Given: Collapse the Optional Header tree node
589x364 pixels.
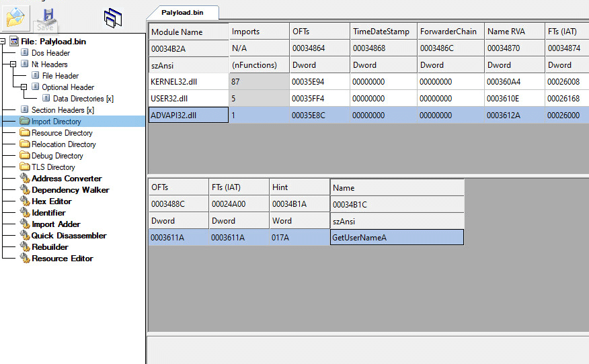Looking at the screenshot, I should click(24, 87).
